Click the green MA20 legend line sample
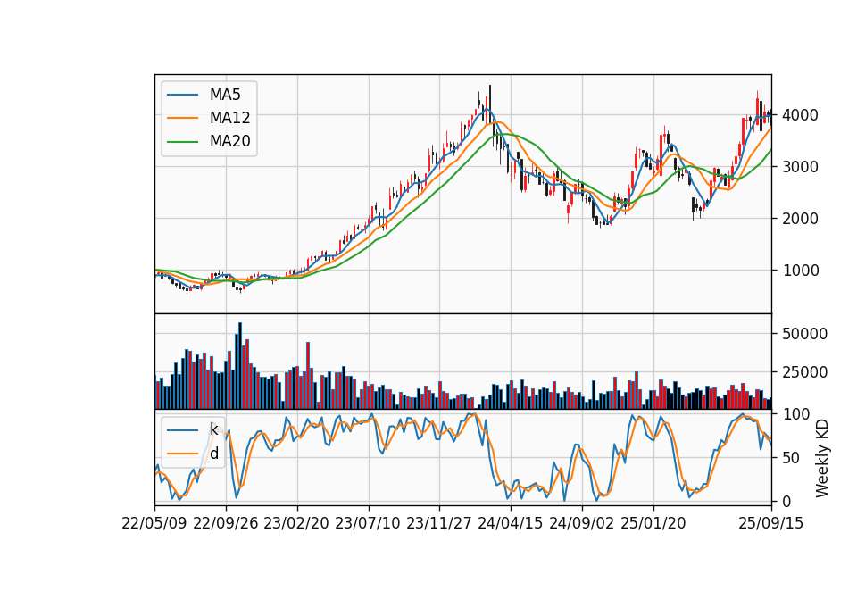 [x=182, y=142]
